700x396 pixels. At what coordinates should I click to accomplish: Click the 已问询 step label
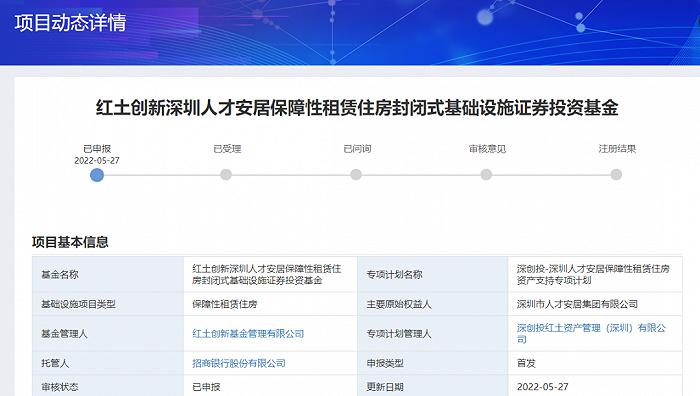point(357,149)
